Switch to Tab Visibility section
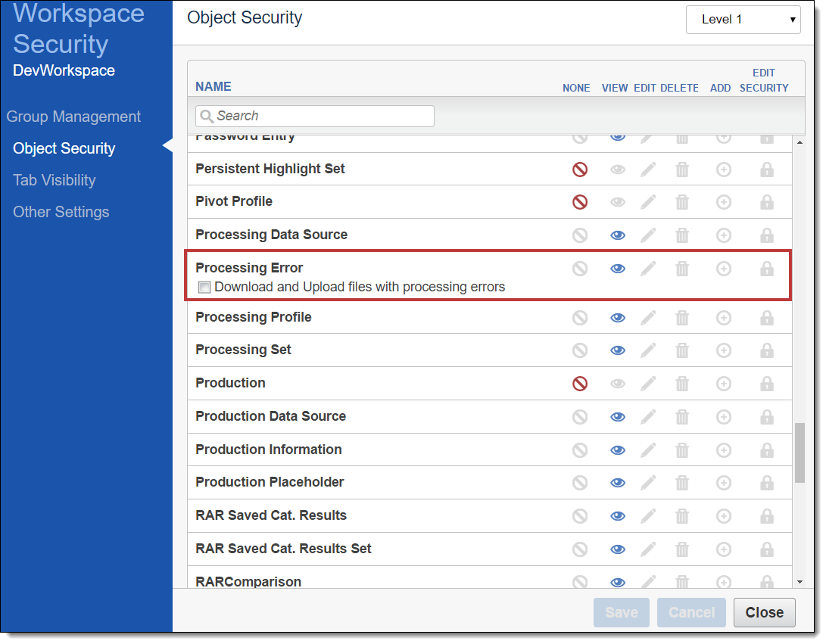The height and width of the screenshot is (644, 826). (55, 180)
